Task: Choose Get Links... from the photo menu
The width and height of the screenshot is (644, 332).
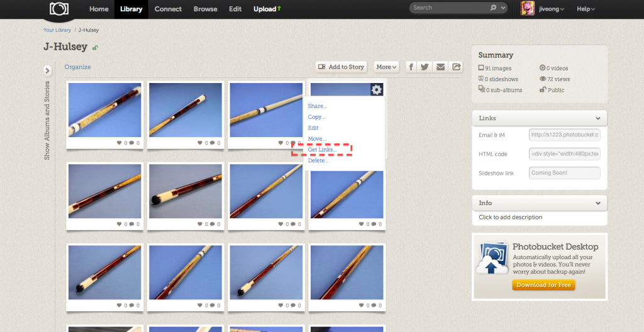Action: [322, 150]
